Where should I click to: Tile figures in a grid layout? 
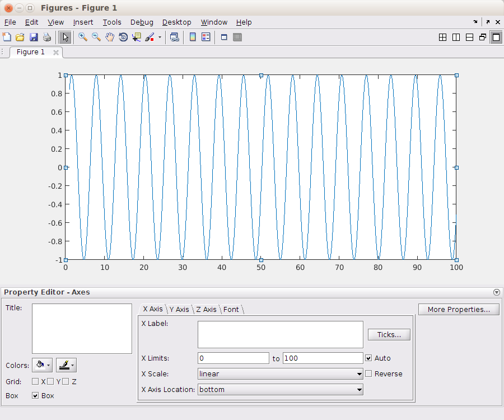tap(442, 38)
